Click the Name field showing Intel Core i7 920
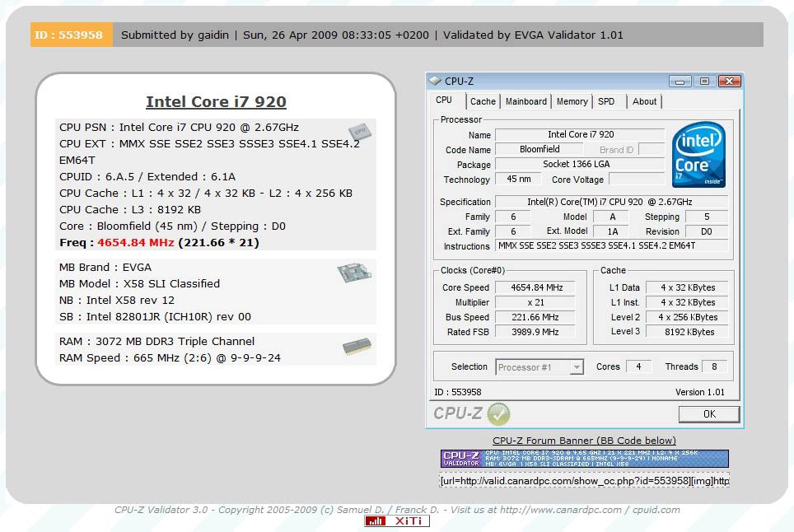The image size is (794, 532). pyautogui.click(x=581, y=134)
